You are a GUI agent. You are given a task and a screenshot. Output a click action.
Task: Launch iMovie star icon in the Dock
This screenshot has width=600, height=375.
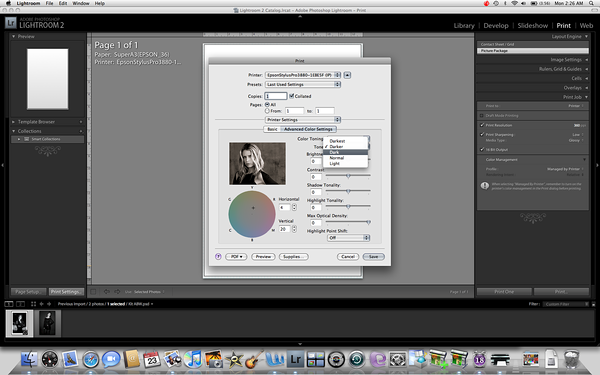tap(234, 359)
